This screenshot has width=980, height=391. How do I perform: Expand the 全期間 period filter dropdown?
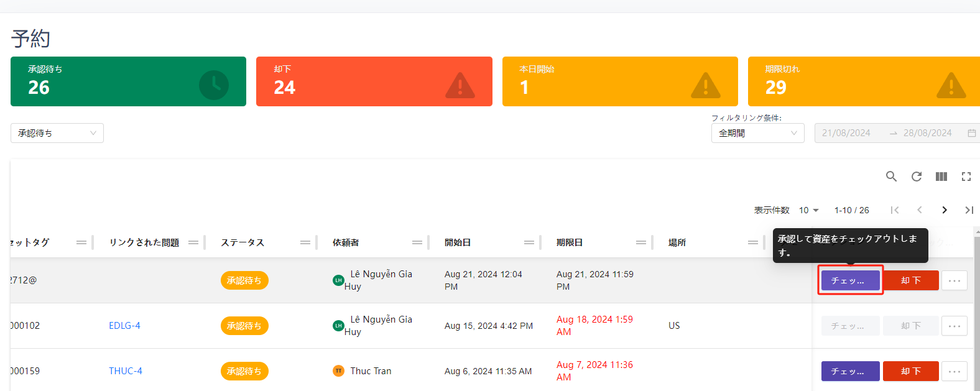757,133
